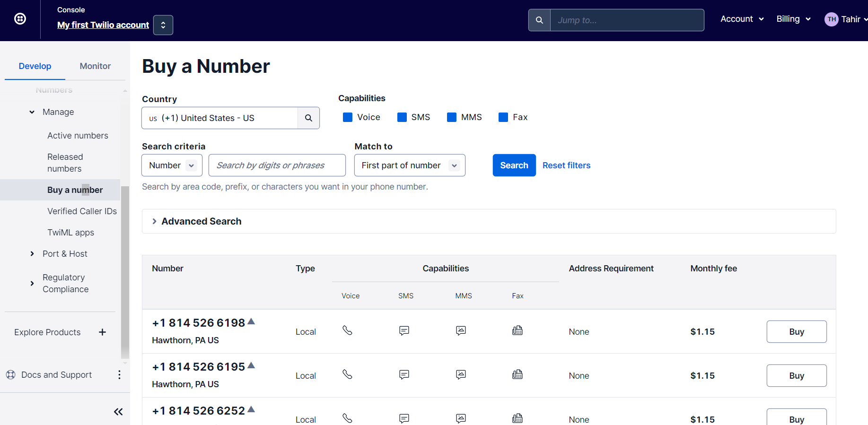Click the TH avatar icon
The image size is (868, 425).
pos(831,19)
